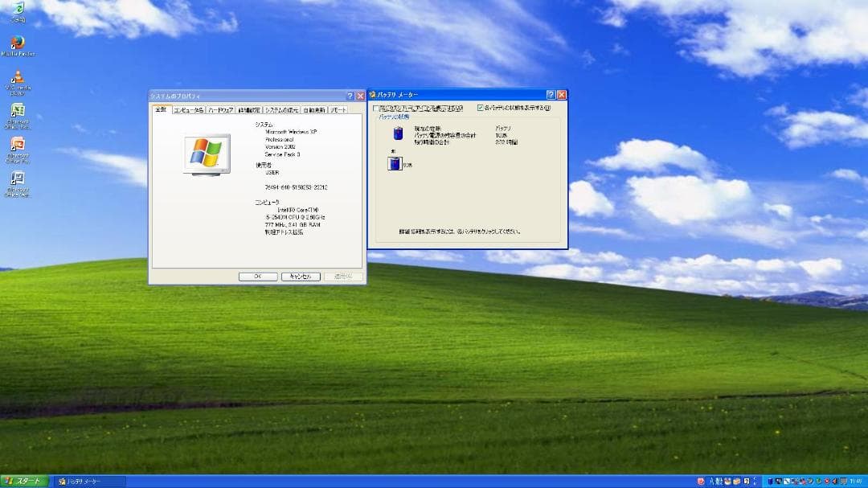Enable always show icon on taskbar checkbox
This screenshot has height=488, width=868.
[x=376, y=108]
